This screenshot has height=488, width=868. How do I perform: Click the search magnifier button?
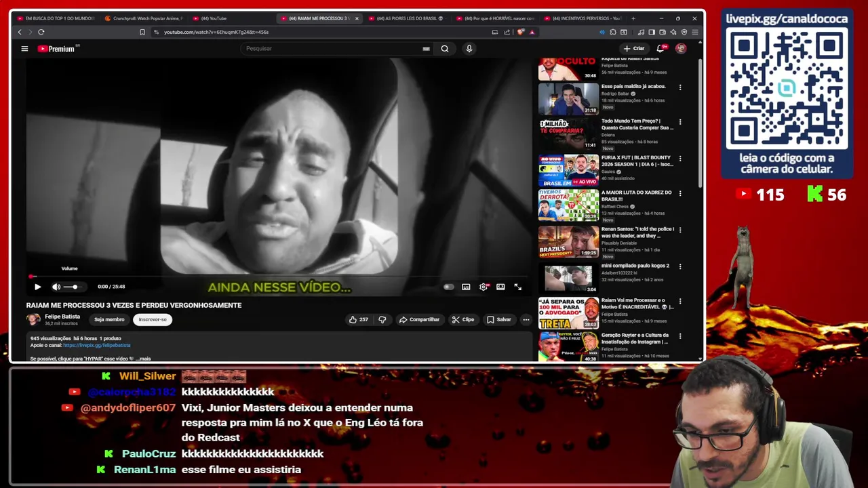point(445,49)
